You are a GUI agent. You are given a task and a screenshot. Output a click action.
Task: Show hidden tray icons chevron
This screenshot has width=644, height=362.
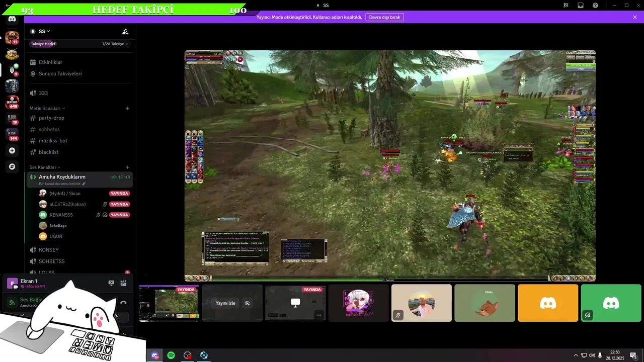coord(576,355)
